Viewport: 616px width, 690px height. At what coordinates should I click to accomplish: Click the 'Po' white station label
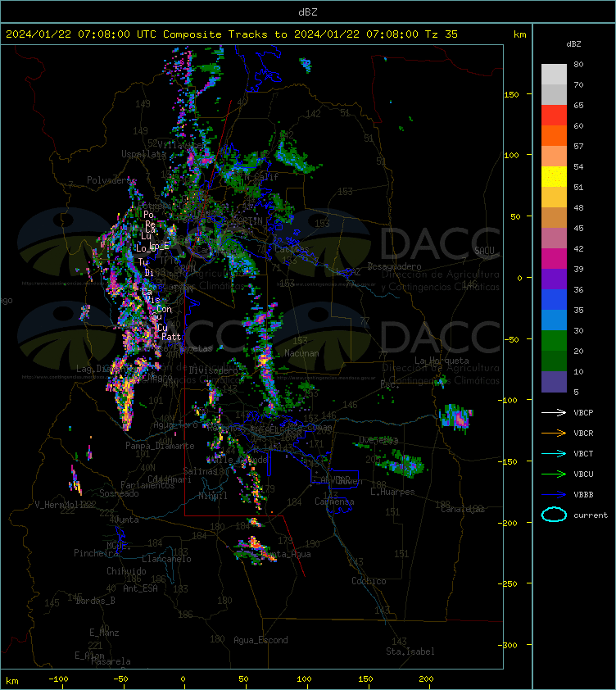(x=149, y=215)
